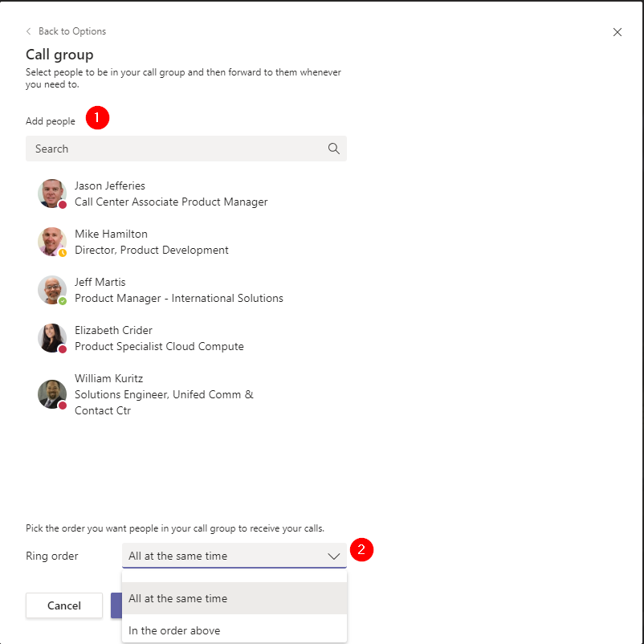Click into the Add people search field
644x644 pixels.
tap(177, 149)
